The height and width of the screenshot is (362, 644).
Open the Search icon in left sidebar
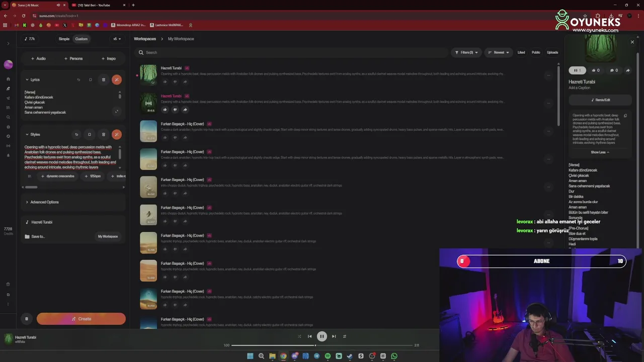tap(8, 117)
